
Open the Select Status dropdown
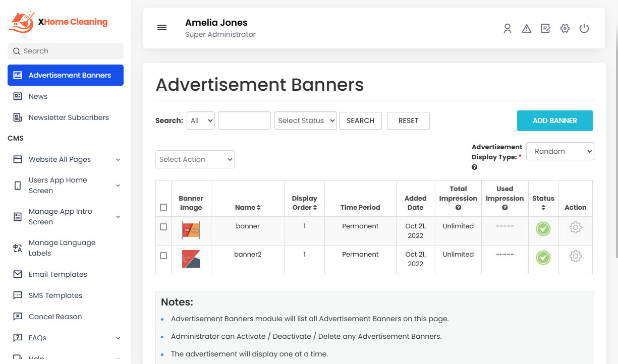click(x=305, y=120)
